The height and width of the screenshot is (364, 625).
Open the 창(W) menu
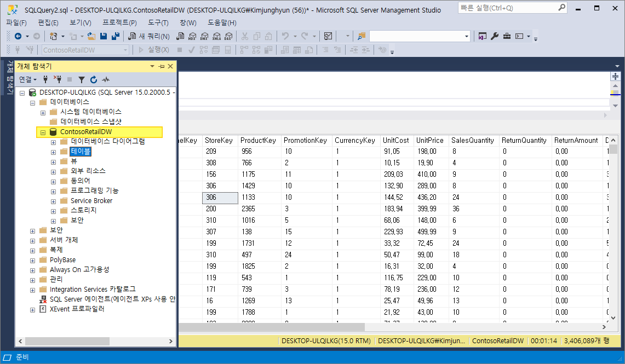188,22
